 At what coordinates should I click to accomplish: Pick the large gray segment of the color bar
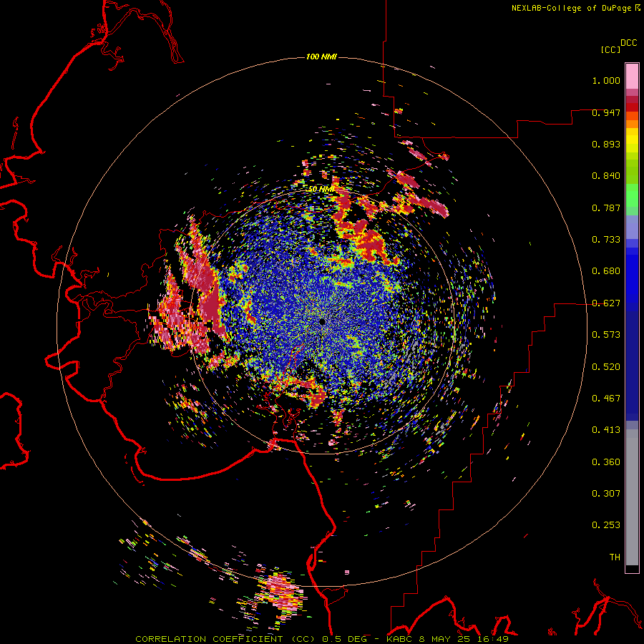pos(632,497)
